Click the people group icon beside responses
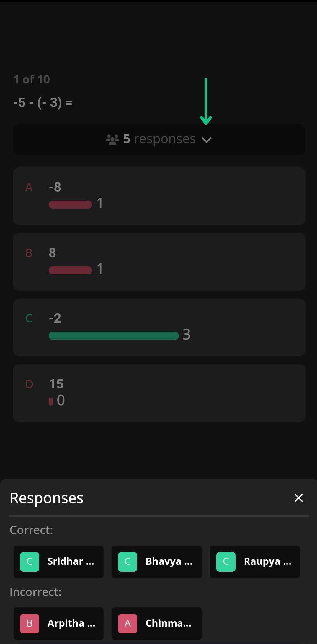 [112, 139]
